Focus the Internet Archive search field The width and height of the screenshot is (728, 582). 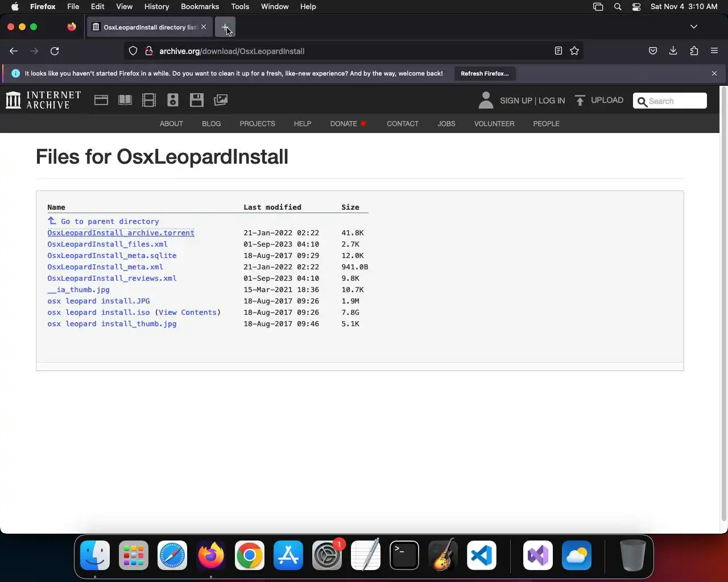click(x=670, y=101)
